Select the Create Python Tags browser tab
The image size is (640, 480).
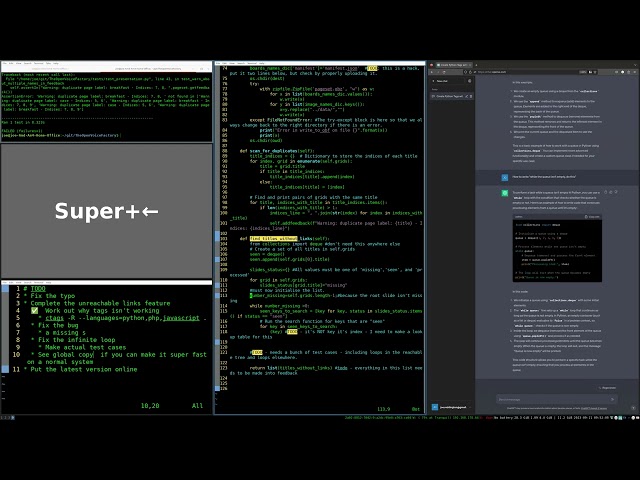(x=452, y=65)
